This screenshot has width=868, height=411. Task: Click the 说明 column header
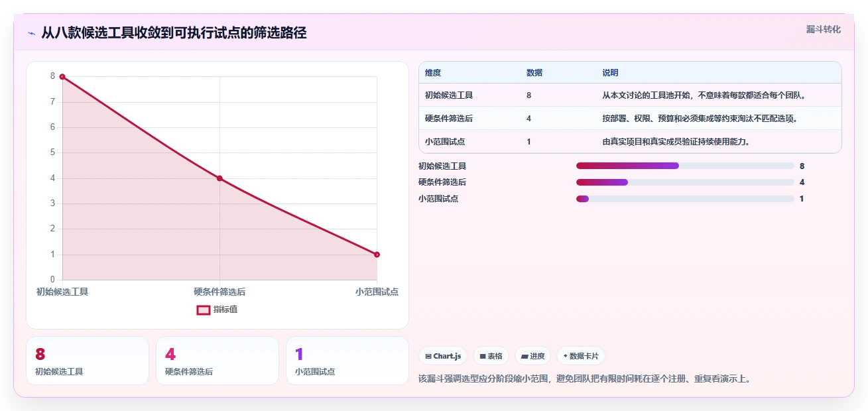pos(610,73)
